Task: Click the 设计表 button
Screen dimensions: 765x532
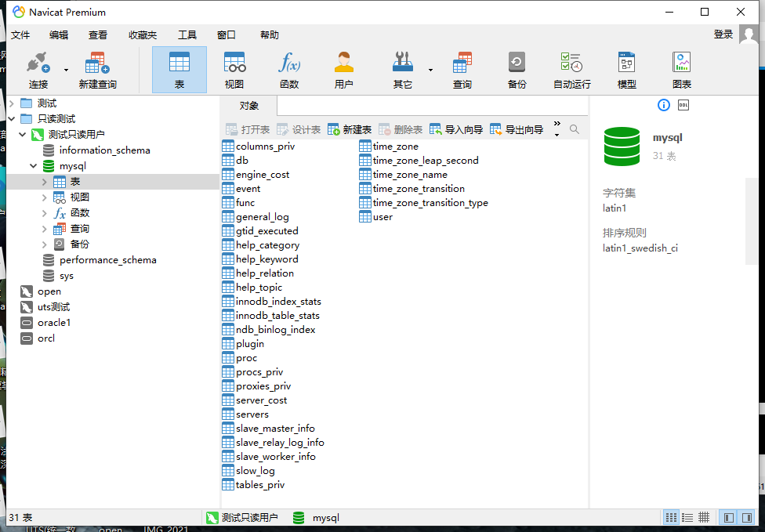Action: tap(299, 130)
